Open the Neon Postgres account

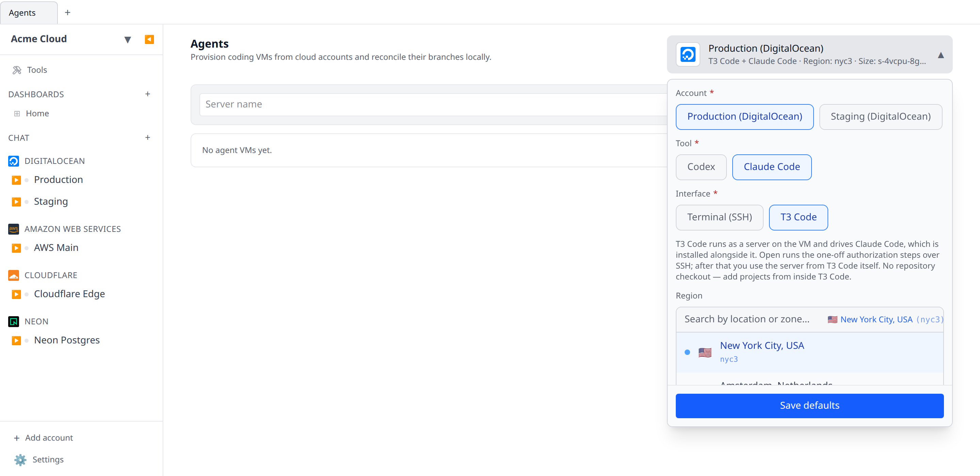(x=67, y=340)
